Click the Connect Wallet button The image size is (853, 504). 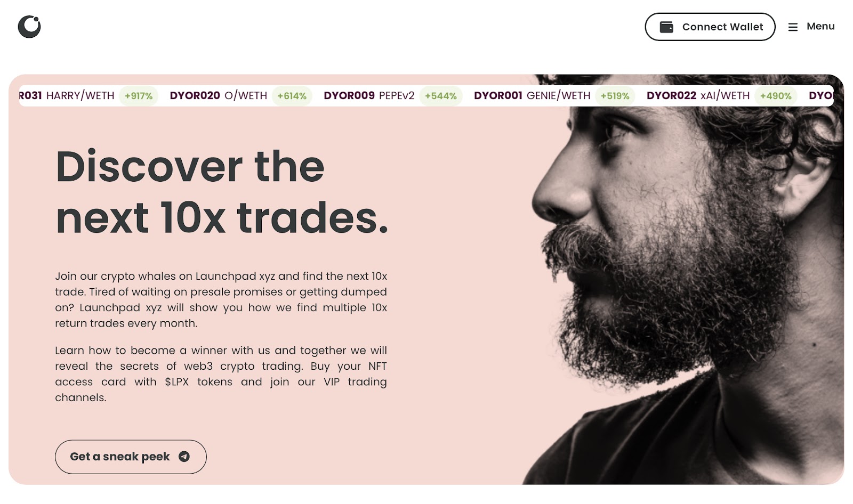pos(710,27)
